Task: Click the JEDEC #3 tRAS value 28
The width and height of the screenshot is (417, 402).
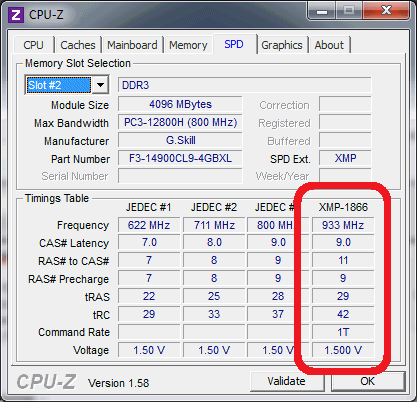Action: (x=278, y=296)
